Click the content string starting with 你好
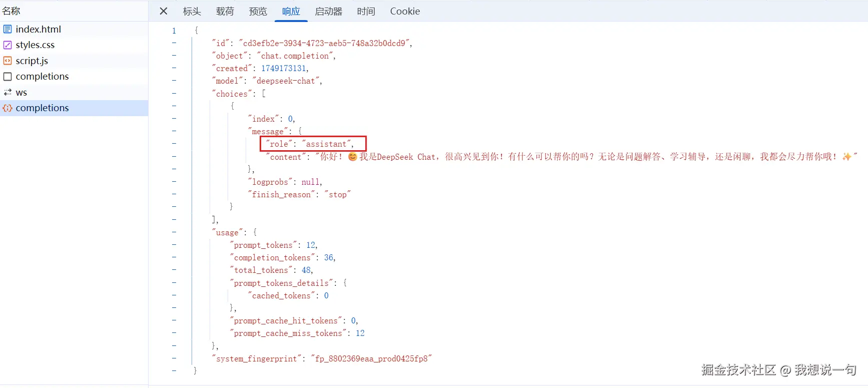The image size is (868, 388). [x=586, y=157]
